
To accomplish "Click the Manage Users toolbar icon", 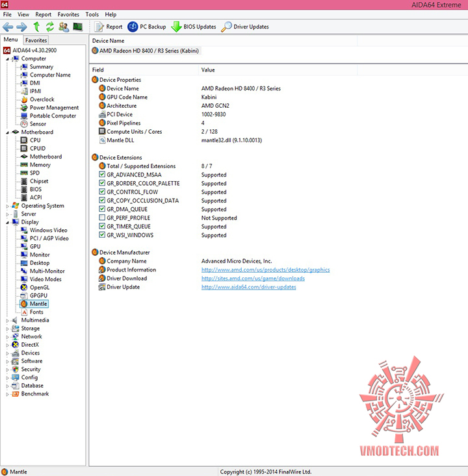I will tap(64, 27).
